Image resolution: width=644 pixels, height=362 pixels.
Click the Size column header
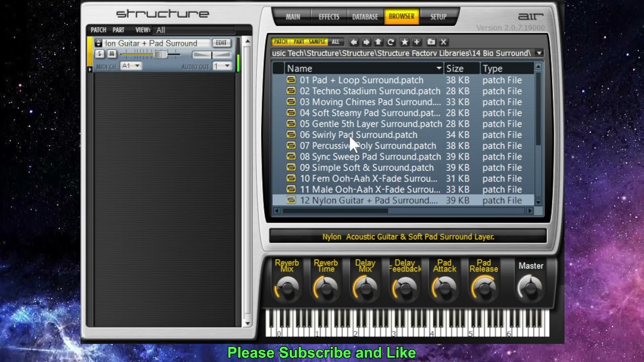[x=461, y=68]
